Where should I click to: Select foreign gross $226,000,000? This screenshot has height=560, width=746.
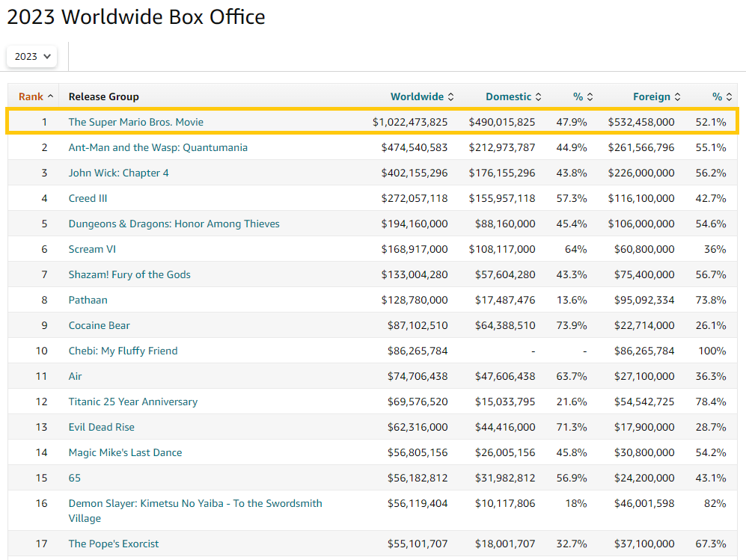click(x=641, y=173)
